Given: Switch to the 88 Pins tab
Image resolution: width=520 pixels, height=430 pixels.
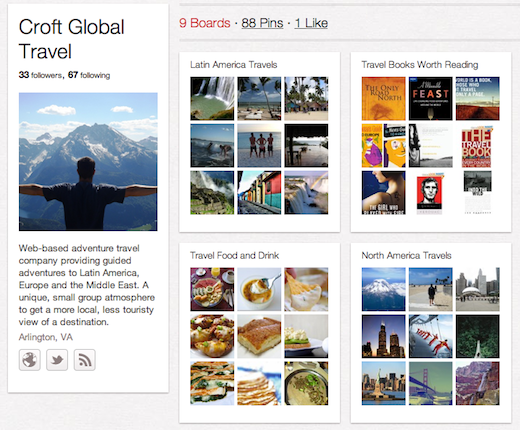Looking at the screenshot, I should tap(262, 23).
